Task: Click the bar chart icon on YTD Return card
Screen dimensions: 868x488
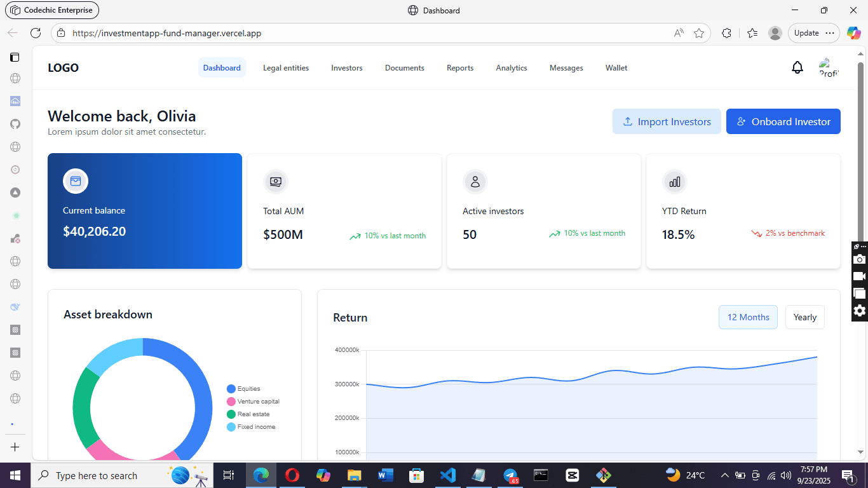Action: coord(675,182)
